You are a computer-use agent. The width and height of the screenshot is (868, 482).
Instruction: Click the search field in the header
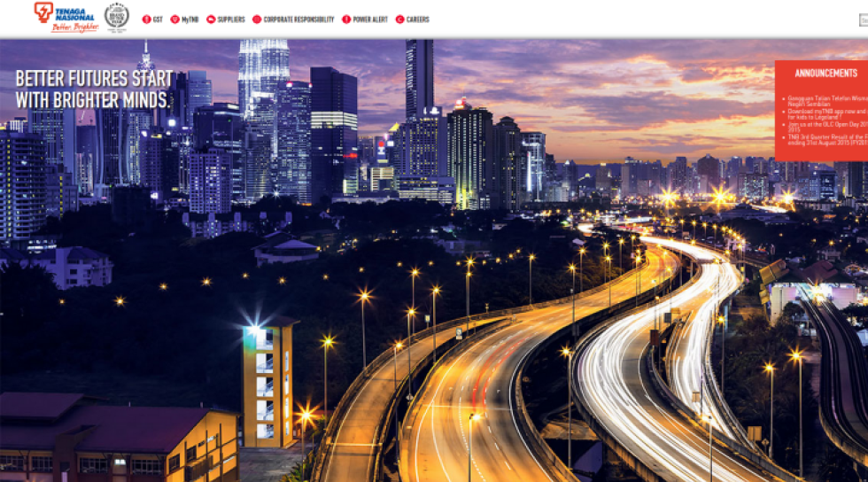click(863, 19)
